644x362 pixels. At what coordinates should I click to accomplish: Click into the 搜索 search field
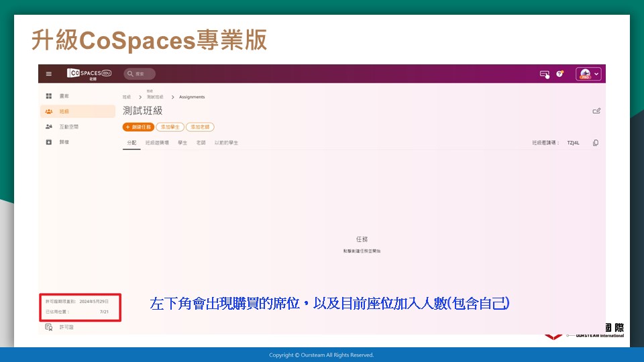point(140,74)
